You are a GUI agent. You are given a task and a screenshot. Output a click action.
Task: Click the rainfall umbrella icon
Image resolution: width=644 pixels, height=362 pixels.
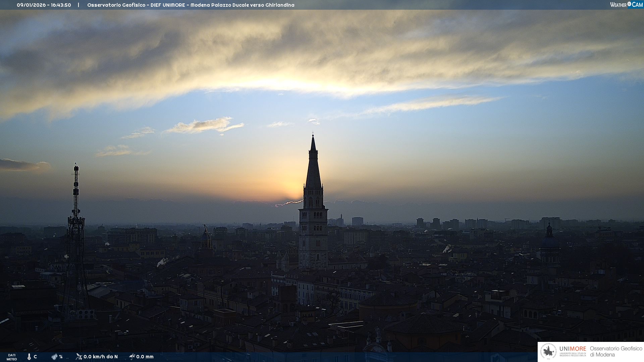(132, 357)
